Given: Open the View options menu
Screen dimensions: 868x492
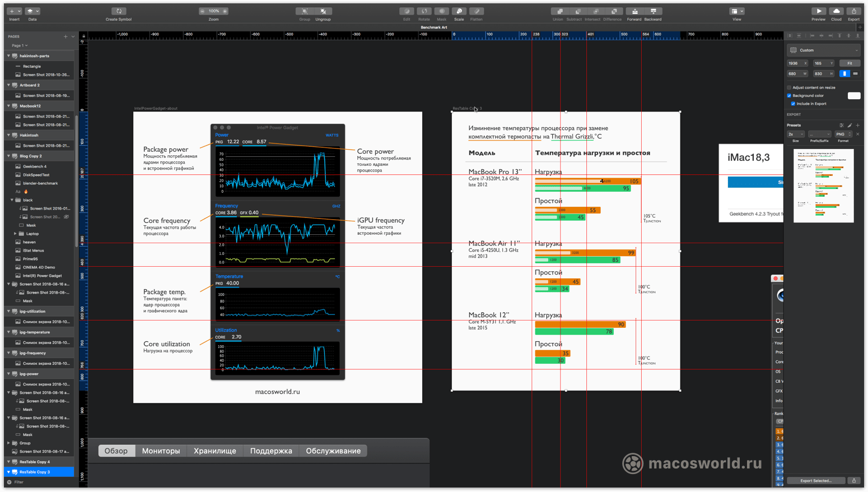Looking at the screenshot, I should [x=737, y=11].
